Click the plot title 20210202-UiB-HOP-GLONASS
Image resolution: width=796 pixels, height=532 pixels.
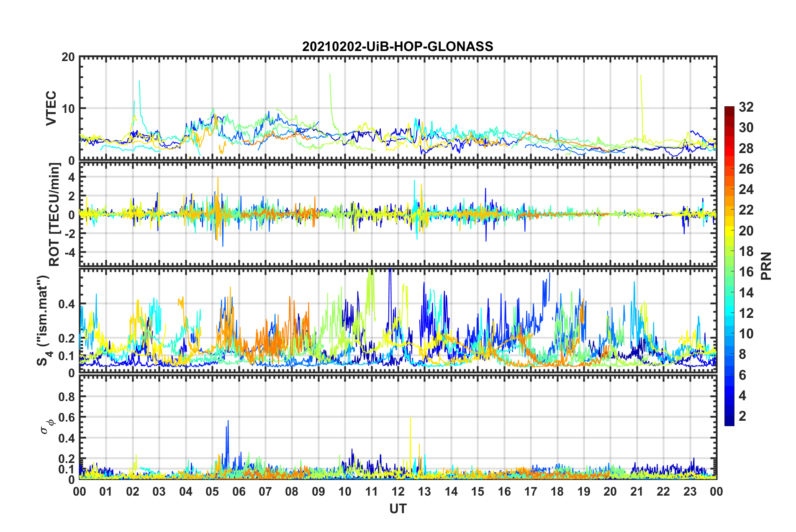coord(398,46)
